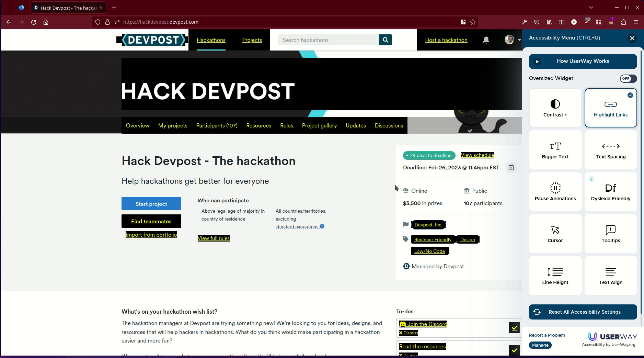Enable Text Spacing adjustment

610,149
